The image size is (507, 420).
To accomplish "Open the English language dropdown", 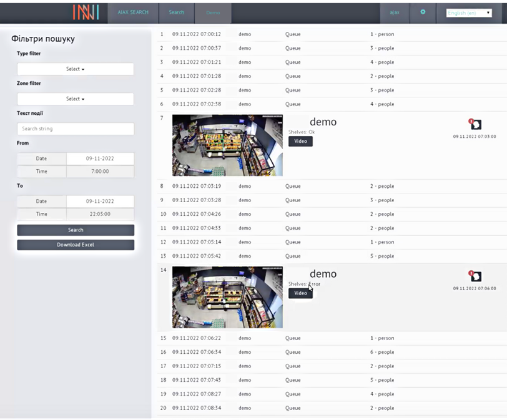I will (469, 12).
